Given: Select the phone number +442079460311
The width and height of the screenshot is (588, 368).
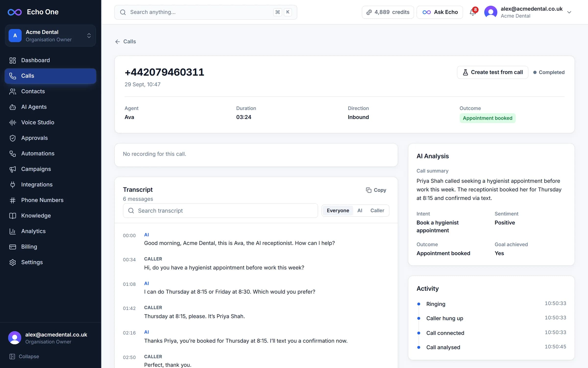Looking at the screenshot, I should [164, 72].
